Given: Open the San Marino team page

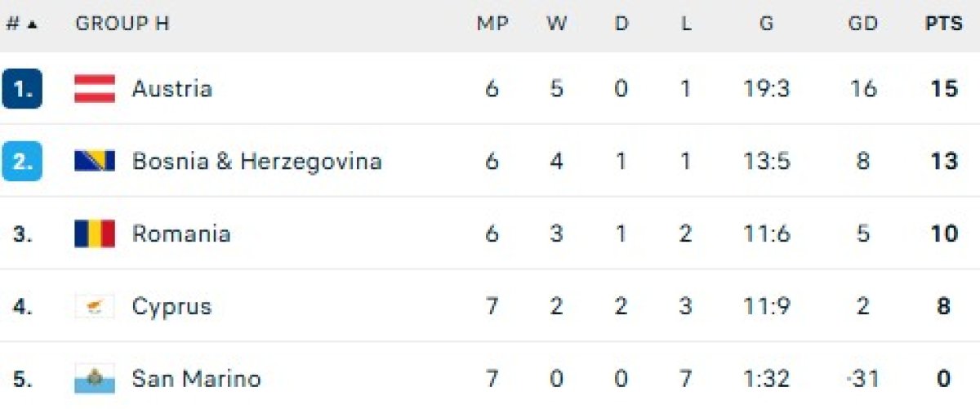Looking at the screenshot, I should pos(196,379).
